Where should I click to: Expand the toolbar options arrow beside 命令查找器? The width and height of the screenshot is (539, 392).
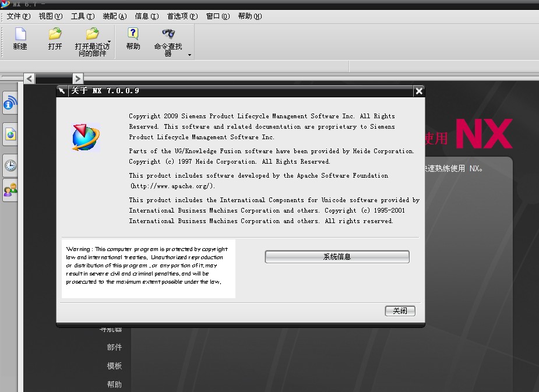[189, 55]
